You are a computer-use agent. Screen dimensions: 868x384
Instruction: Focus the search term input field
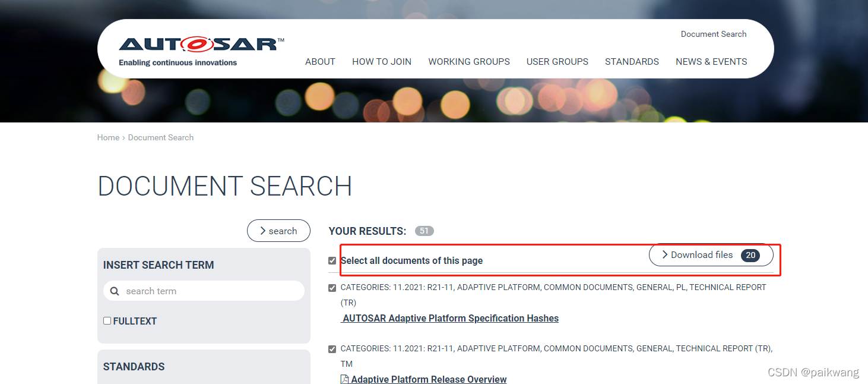(x=204, y=291)
